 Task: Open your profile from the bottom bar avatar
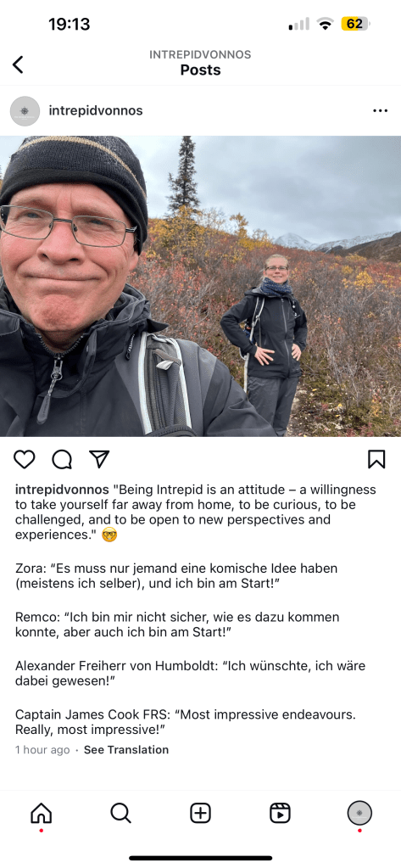click(x=359, y=813)
